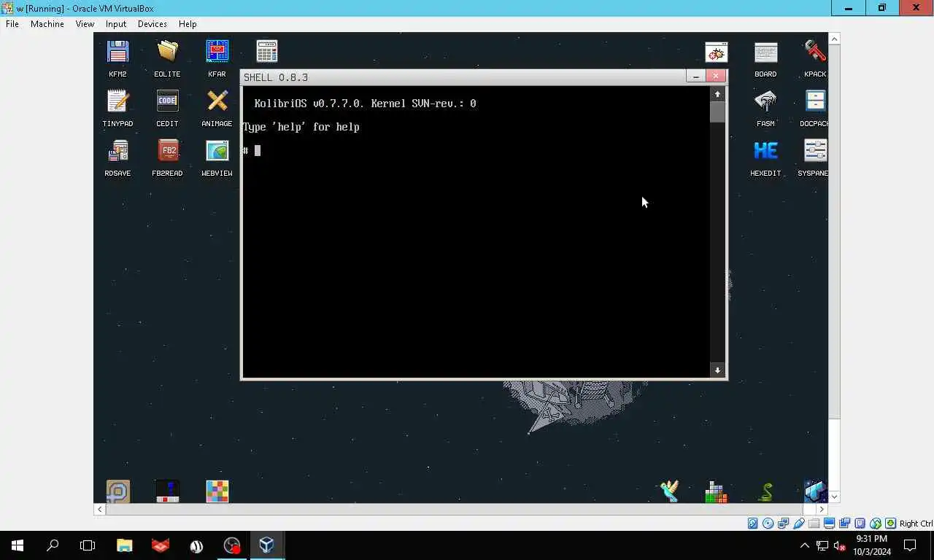The height and width of the screenshot is (560, 934).
Task: Click the VM viewport vertical scrollbar down arrow
Action: [x=835, y=497]
